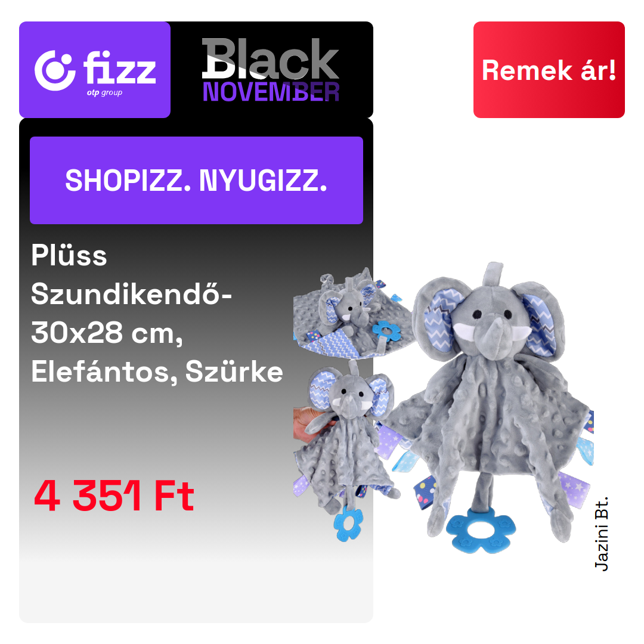Click the red Remek ár! badge

(x=549, y=70)
